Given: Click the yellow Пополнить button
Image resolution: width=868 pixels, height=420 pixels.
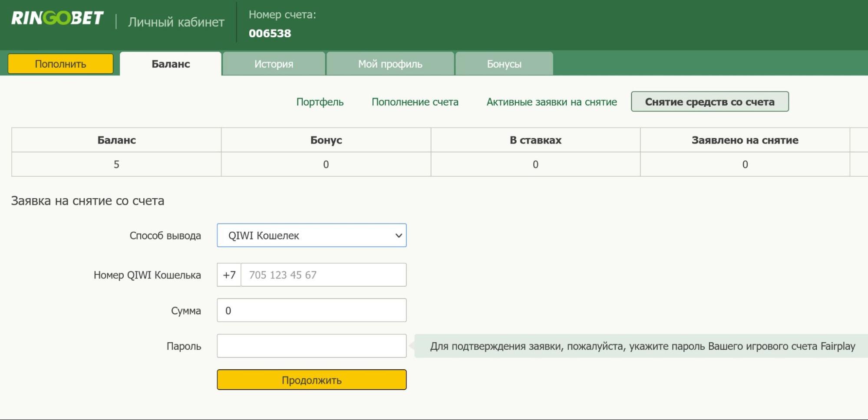Looking at the screenshot, I should click(61, 64).
